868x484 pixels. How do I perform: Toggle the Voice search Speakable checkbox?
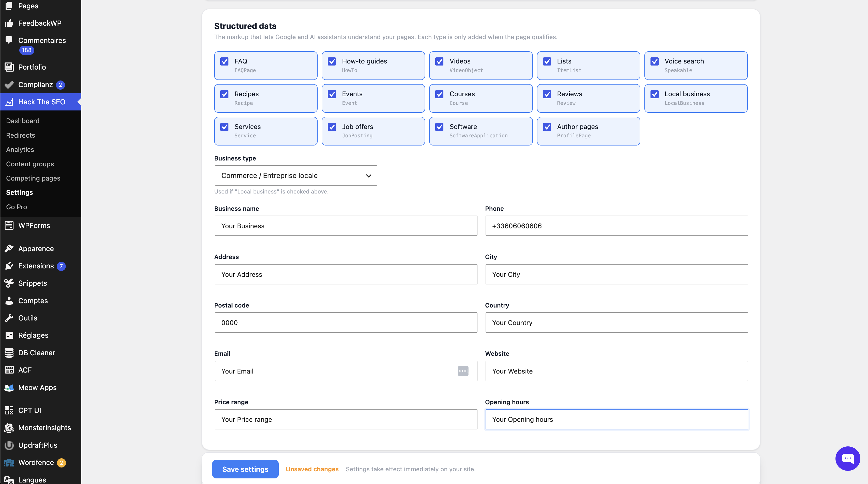pyautogui.click(x=655, y=61)
